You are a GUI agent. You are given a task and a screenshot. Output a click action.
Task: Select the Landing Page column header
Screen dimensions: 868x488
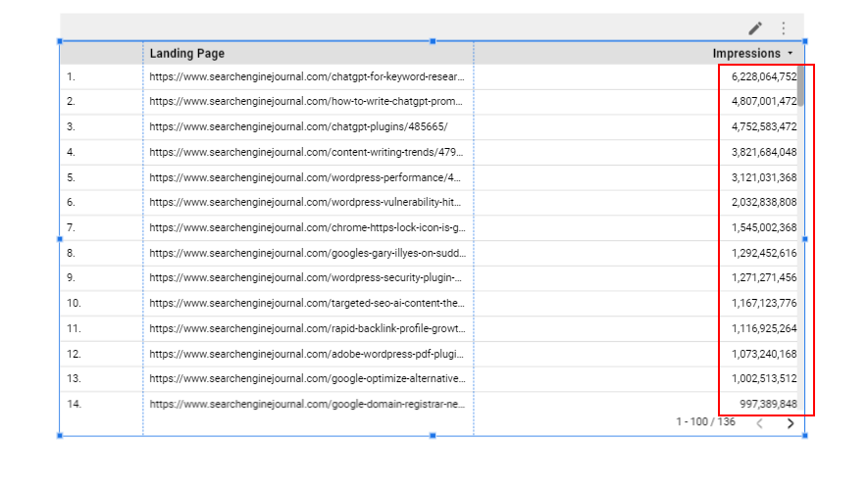pos(186,54)
